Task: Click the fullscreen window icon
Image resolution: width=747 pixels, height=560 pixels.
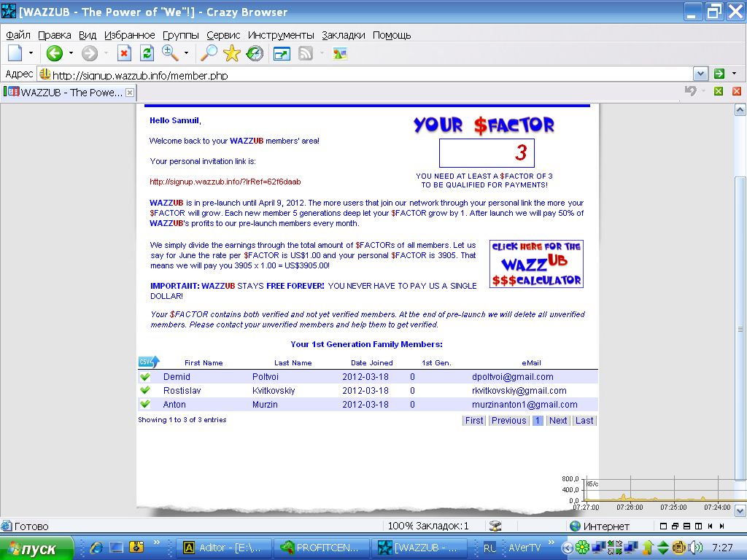Action: (282, 54)
